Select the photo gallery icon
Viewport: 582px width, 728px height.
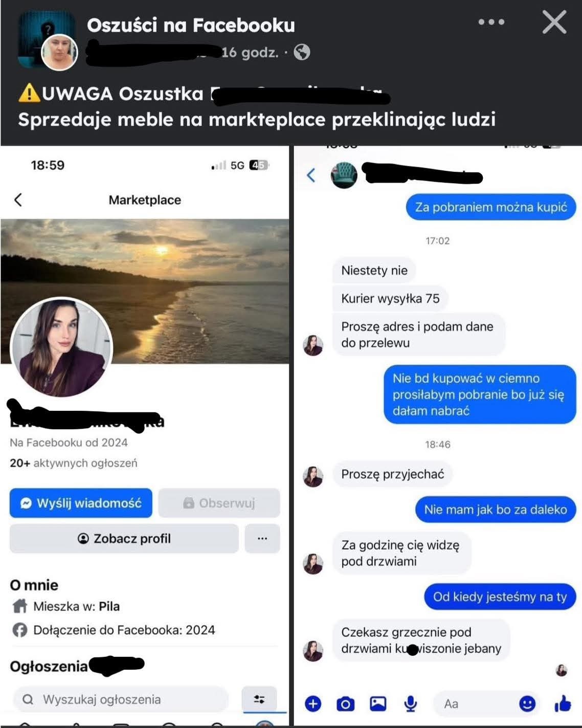[x=378, y=704]
